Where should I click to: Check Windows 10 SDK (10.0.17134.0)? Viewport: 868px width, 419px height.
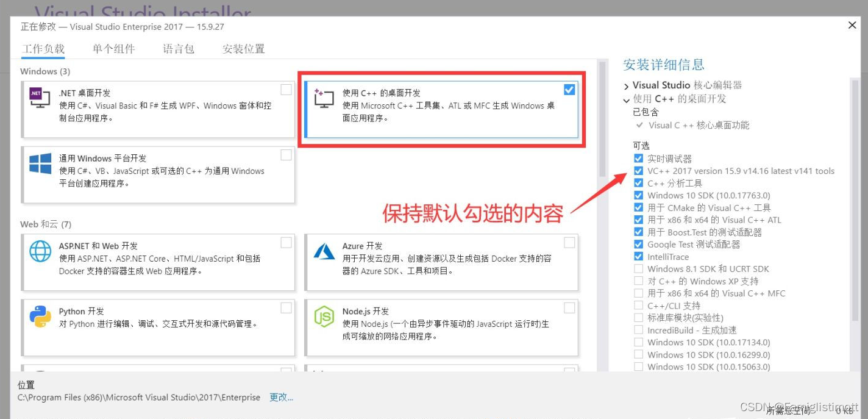(638, 342)
